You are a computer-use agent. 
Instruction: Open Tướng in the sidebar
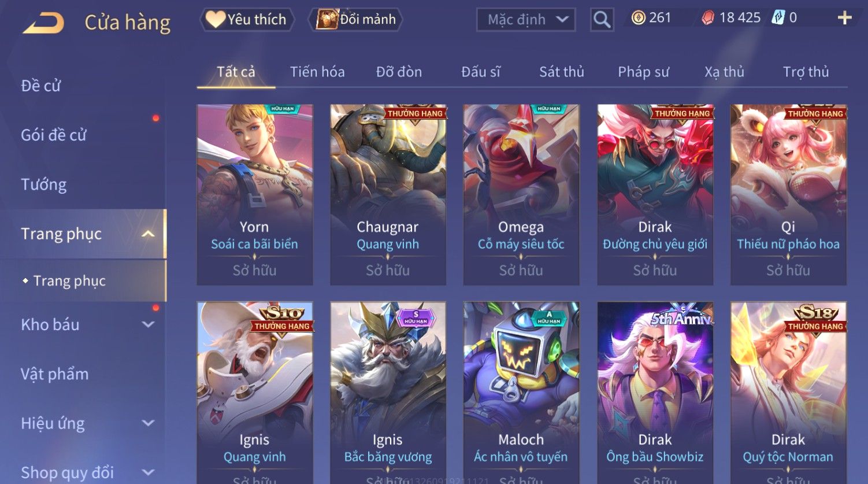point(44,184)
